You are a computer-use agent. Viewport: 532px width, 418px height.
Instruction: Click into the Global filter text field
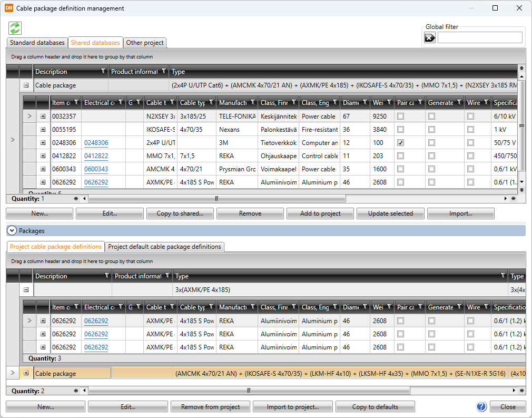coord(479,37)
